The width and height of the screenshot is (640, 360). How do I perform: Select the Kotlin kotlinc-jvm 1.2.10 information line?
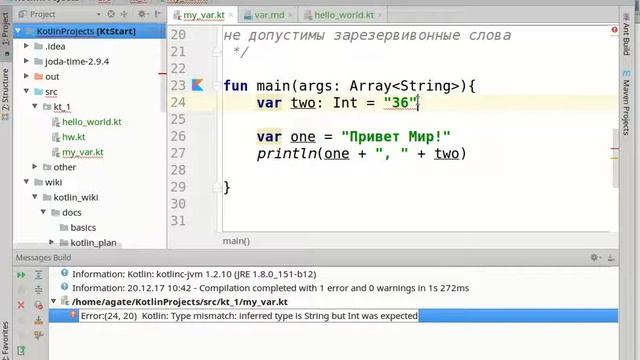tap(194, 274)
